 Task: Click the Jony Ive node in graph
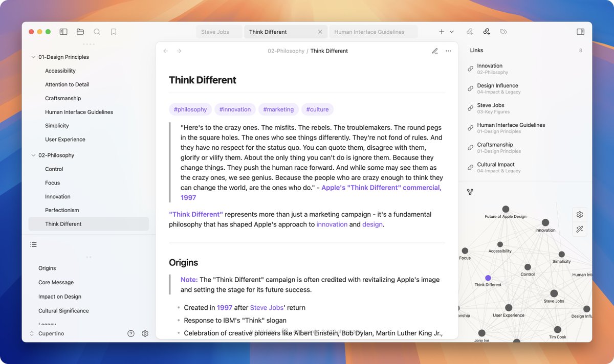481,333
